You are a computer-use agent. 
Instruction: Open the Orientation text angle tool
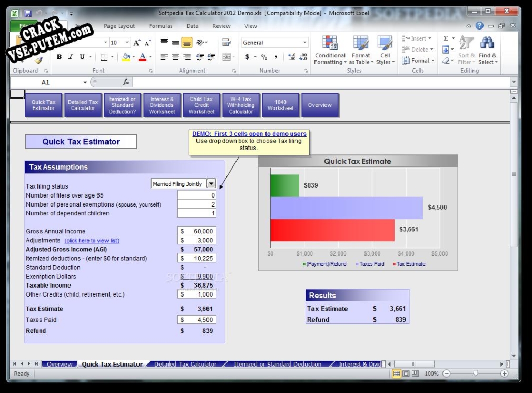[201, 43]
